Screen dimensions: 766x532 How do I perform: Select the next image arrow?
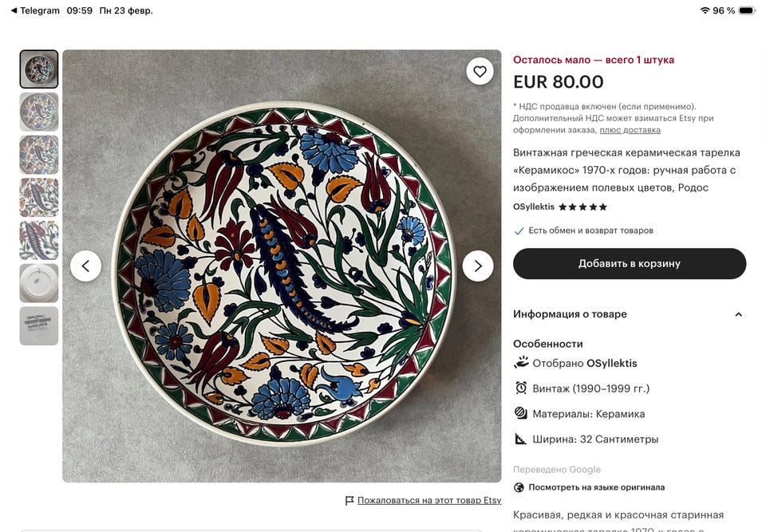[478, 266]
